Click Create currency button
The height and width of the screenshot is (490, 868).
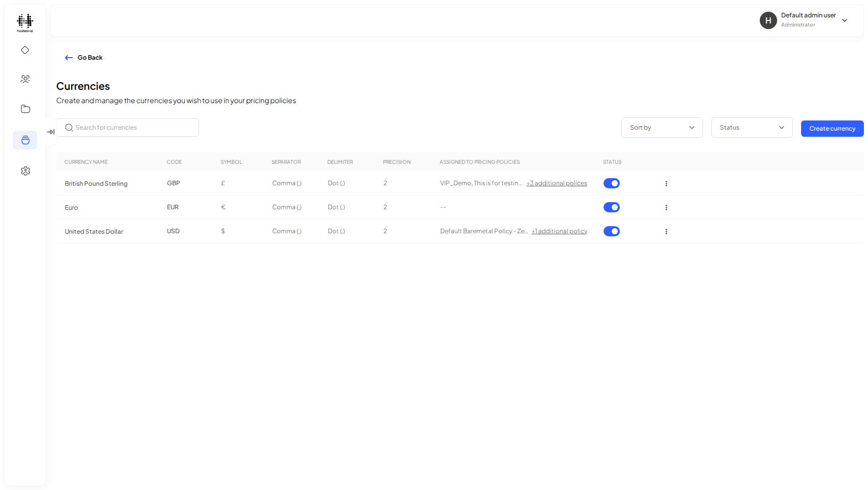[x=832, y=129]
